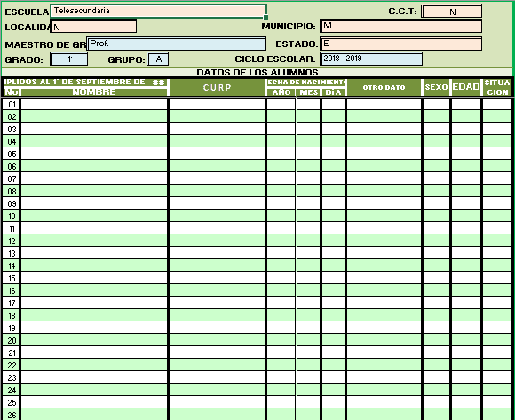
Task: Select the MUNICIPIO input field
Action: click(401, 26)
